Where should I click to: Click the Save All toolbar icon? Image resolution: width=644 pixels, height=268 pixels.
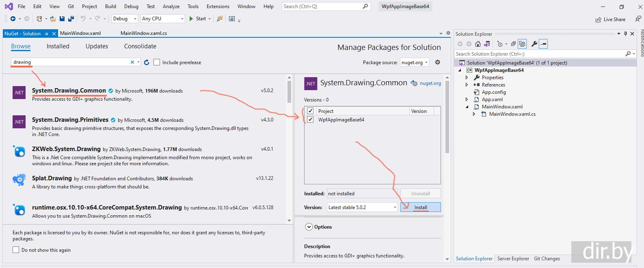click(x=71, y=19)
